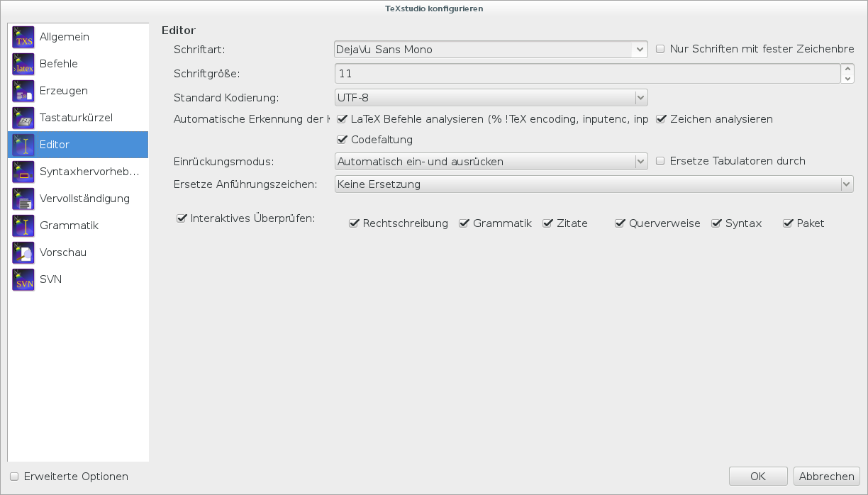Decrease Schriftgröße with down arrow
Viewport: 868px width, 495px height.
847,79
